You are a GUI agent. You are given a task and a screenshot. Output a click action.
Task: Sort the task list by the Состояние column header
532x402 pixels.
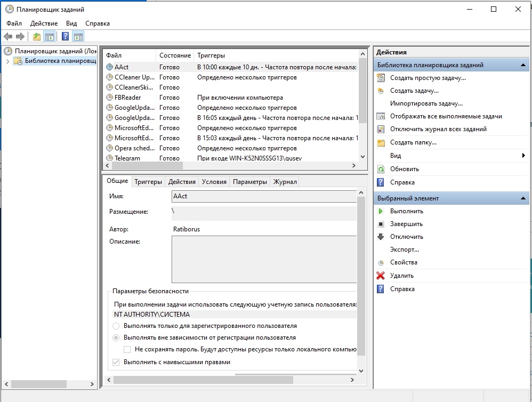tap(175, 55)
